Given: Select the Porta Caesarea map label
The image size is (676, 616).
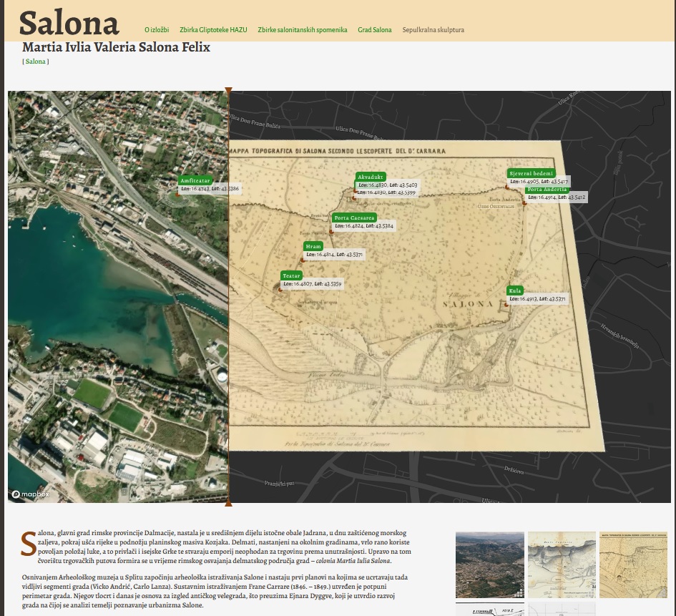Looking at the screenshot, I should (x=354, y=217).
